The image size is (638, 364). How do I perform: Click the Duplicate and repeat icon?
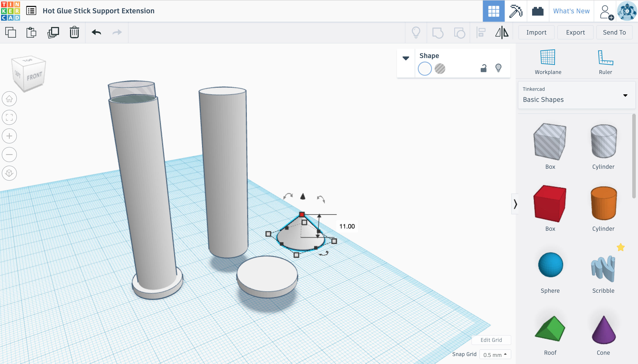(53, 33)
